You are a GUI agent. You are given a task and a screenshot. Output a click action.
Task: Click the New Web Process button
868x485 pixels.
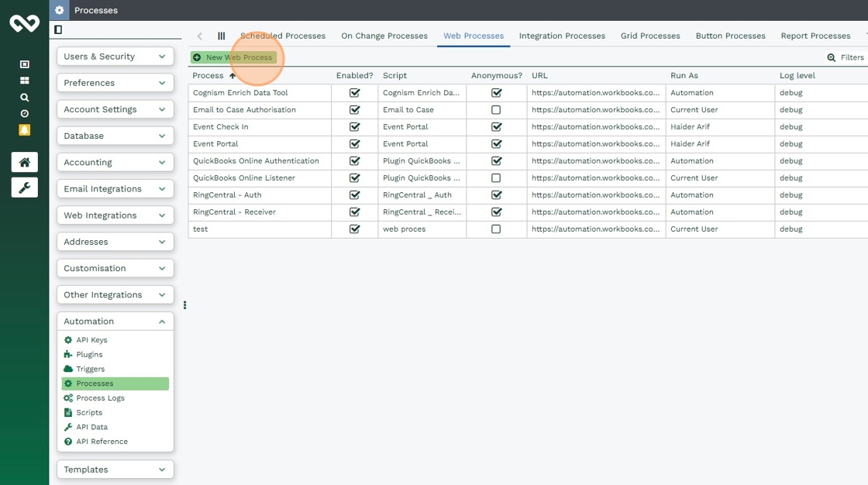[233, 57]
